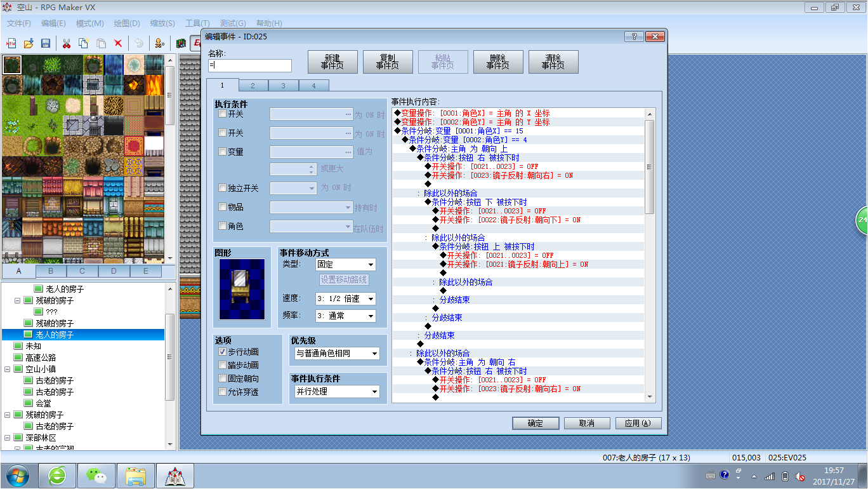Image resolution: width=868 pixels, height=489 pixels.
Task: Click the New Project toolbar icon
Action: tap(11, 43)
